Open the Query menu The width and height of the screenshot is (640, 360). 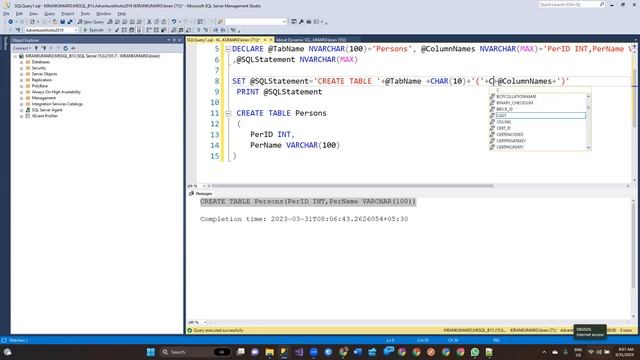[49, 14]
